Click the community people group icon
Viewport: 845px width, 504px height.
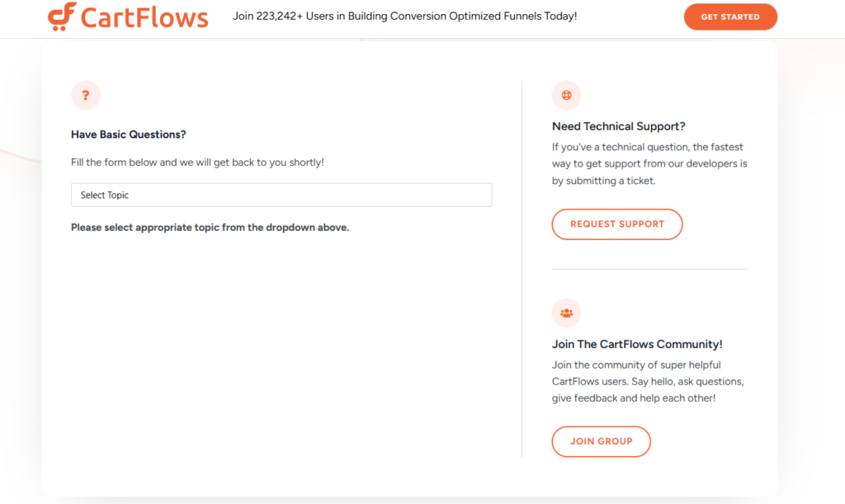coord(566,313)
